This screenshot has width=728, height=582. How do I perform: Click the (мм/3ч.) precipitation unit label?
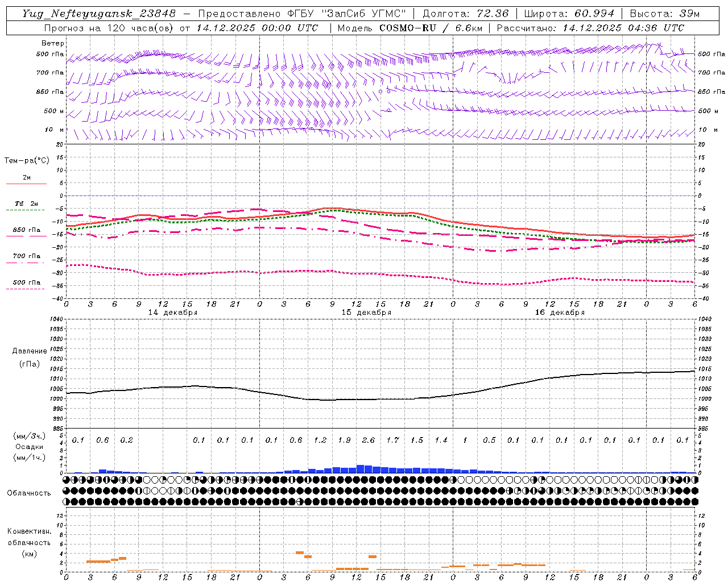(29, 436)
